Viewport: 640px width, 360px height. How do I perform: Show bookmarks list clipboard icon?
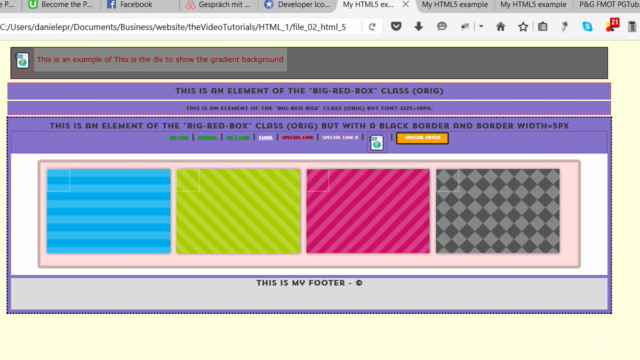(x=542, y=27)
